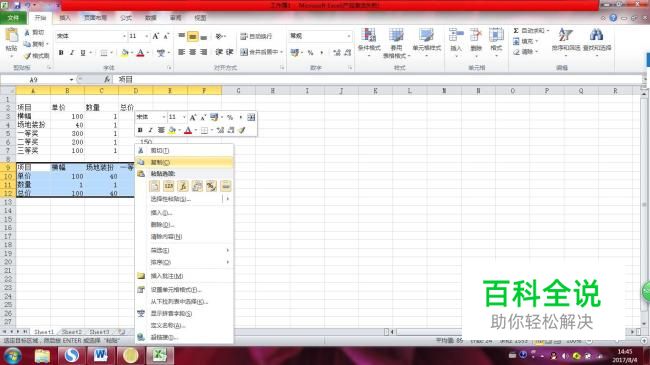The image size is (650, 365).
Task: Open the ribbon font size dropdown
Action: [x=146, y=36]
